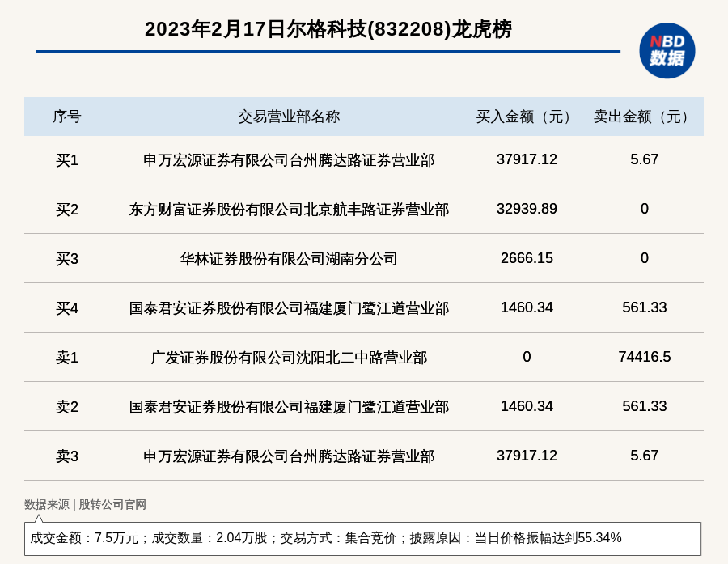
Task: Click the 数据来源 | 股转公司官网 source line
Action: click(x=85, y=505)
